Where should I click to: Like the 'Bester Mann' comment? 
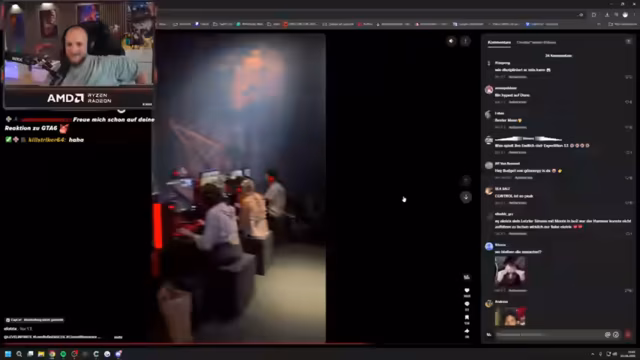coord(628,127)
